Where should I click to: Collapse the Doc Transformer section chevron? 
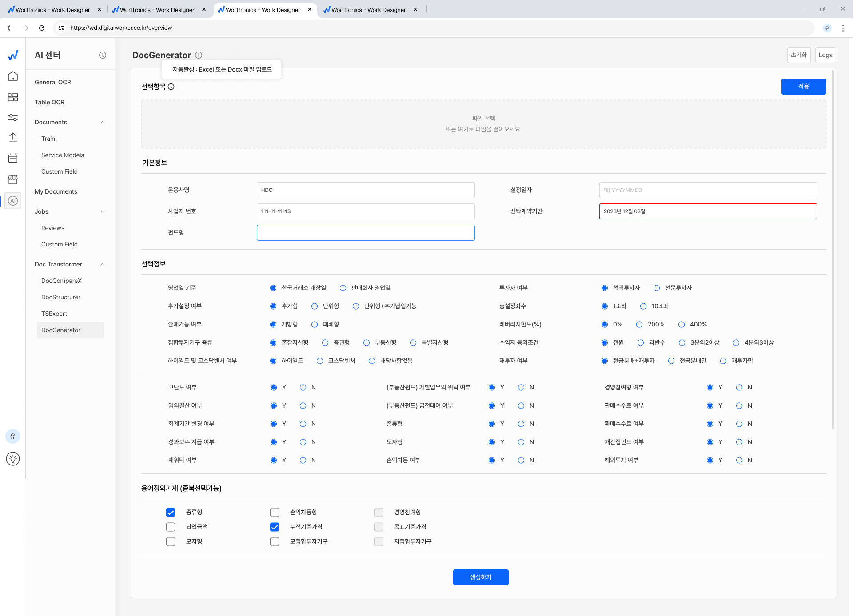(103, 264)
